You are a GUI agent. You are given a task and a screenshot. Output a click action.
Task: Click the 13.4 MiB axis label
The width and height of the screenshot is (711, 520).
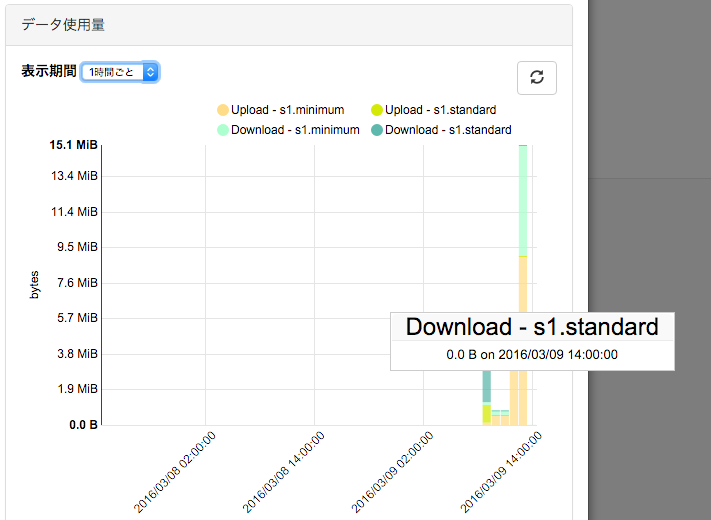(x=74, y=176)
